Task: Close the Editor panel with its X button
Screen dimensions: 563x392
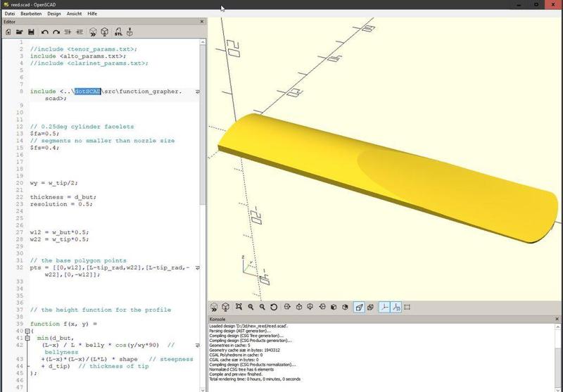Action: pyautogui.click(x=202, y=22)
